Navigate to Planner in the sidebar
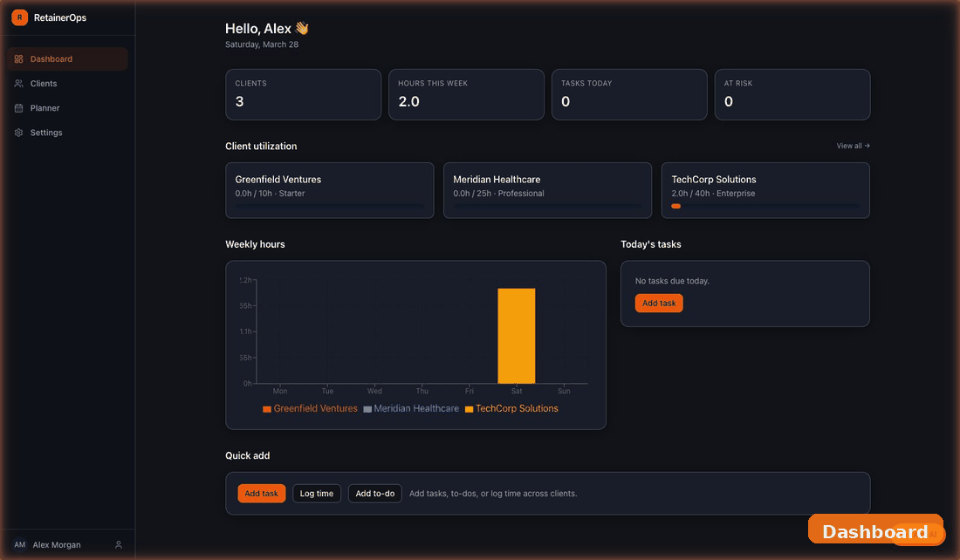The width and height of the screenshot is (960, 560). click(44, 107)
